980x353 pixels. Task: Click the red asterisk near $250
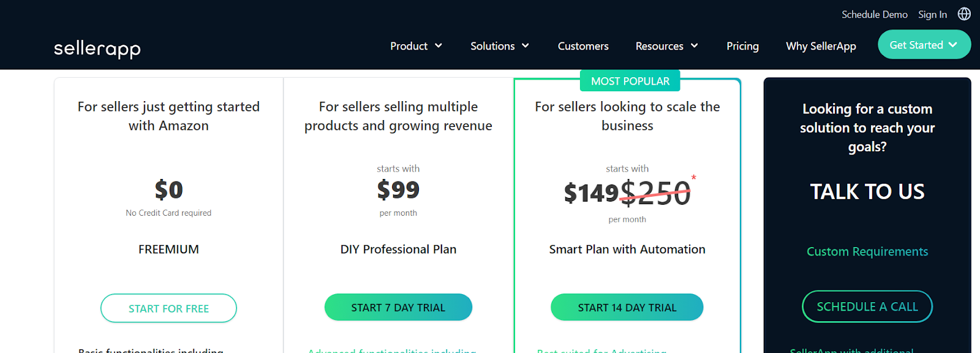[693, 178]
